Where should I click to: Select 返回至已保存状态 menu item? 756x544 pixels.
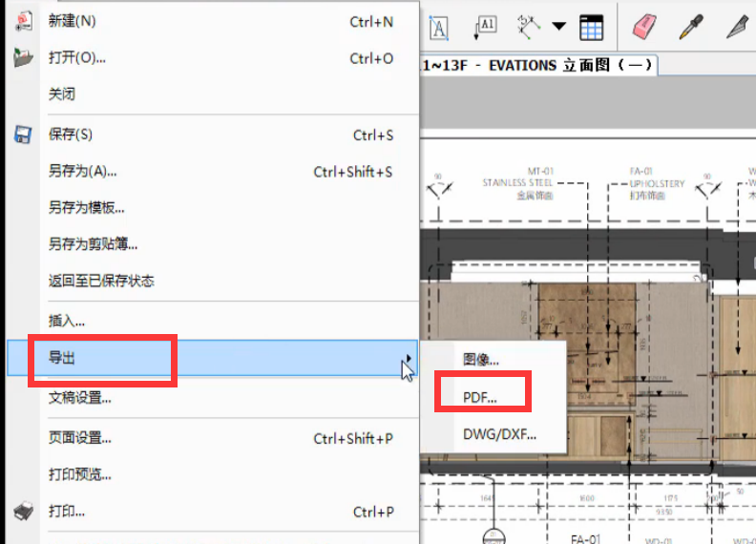click(101, 281)
